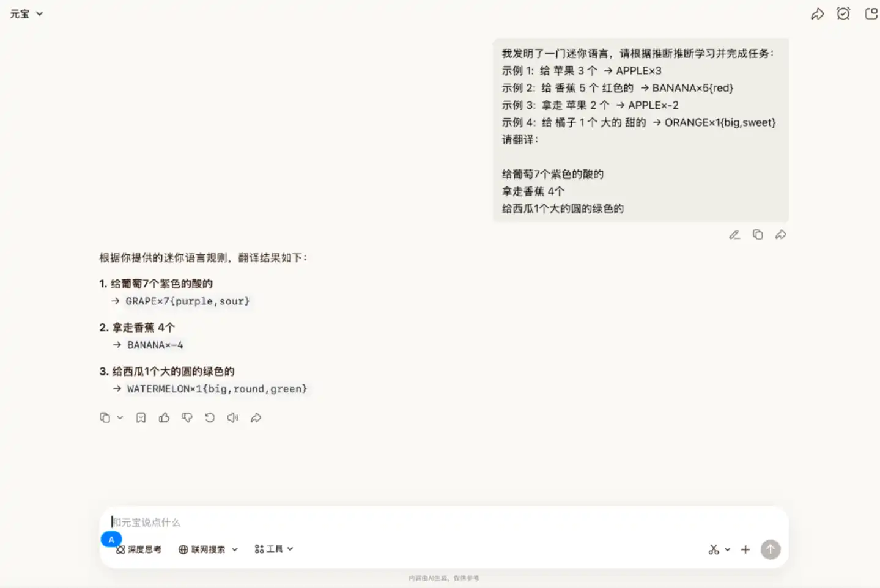
Task: Open the alarm clock task icon top right
Action: pos(843,13)
